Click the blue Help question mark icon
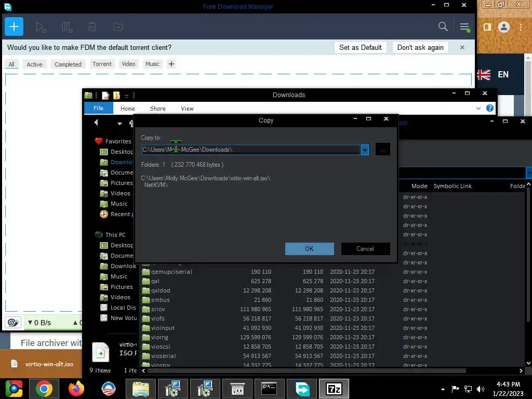 pos(489,108)
